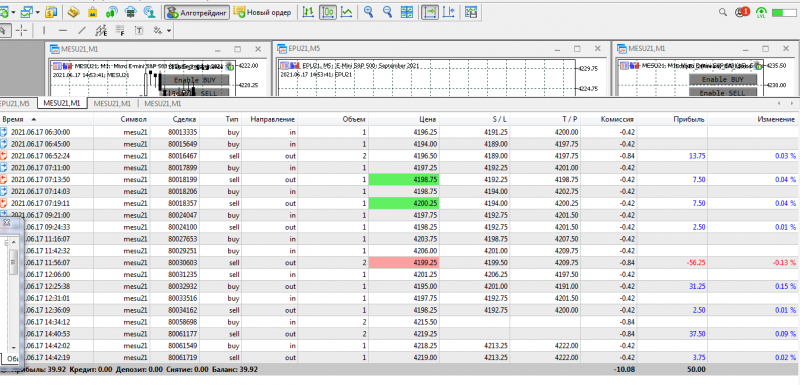Click the floating panel's vertical scrollbar

[x=14, y=296]
